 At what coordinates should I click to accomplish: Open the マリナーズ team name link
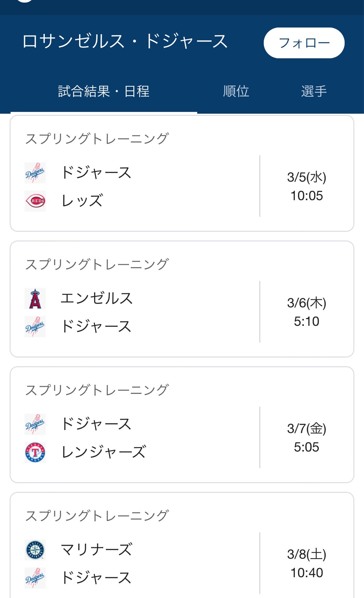point(97,550)
